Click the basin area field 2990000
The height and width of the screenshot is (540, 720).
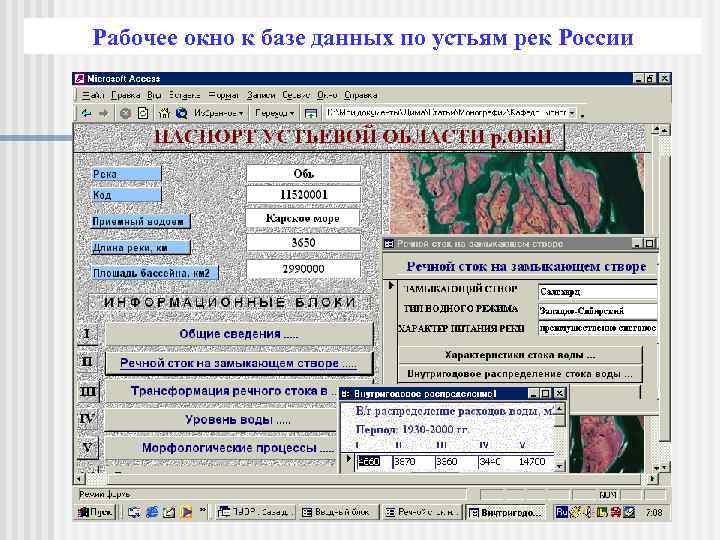click(x=304, y=269)
